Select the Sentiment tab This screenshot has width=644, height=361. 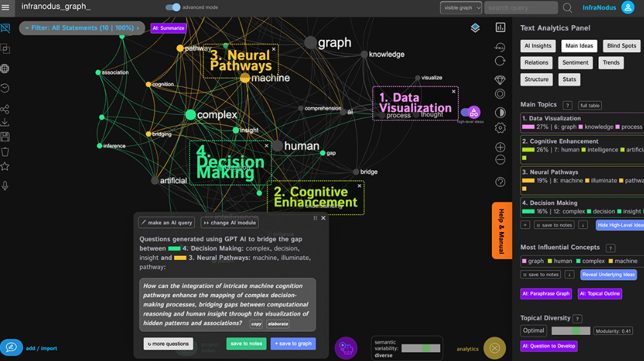pos(575,62)
